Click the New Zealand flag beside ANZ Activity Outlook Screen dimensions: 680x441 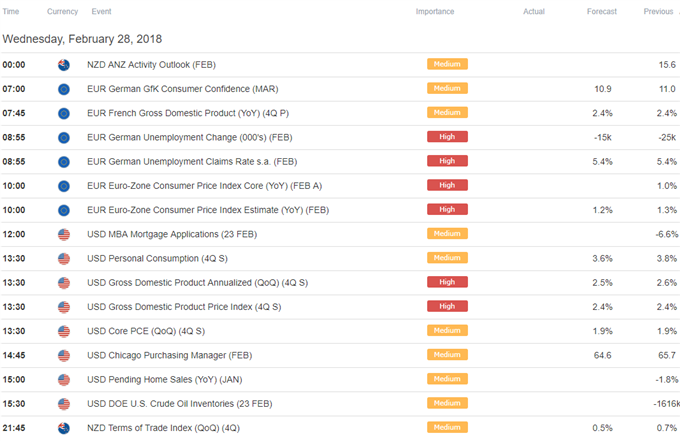[x=64, y=65]
